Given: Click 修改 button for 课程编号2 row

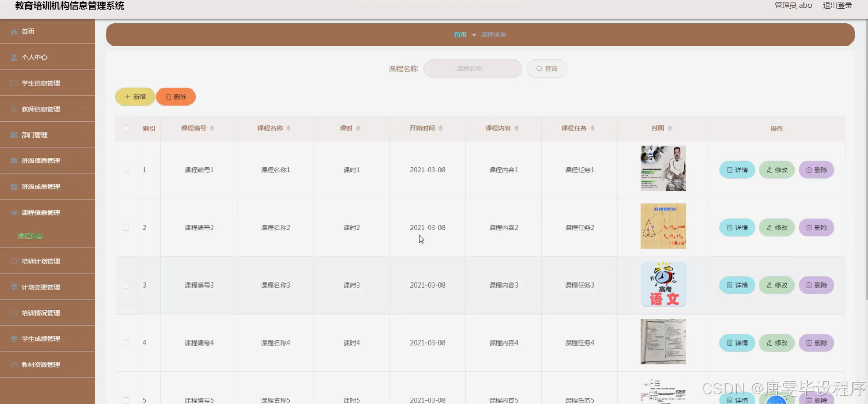Looking at the screenshot, I should coord(777,228).
